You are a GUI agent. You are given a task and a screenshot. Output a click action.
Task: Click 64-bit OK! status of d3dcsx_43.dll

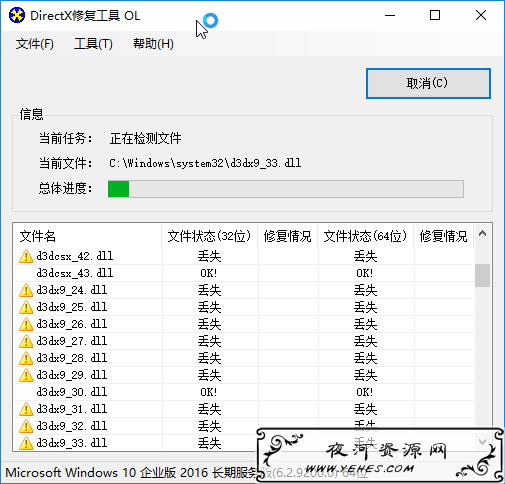(x=365, y=273)
